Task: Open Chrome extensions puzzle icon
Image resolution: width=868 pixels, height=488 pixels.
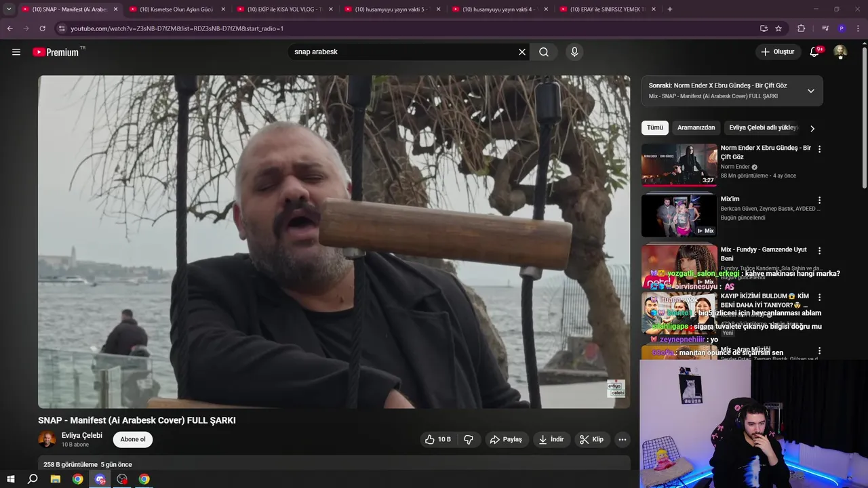Action: tap(801, 28)
